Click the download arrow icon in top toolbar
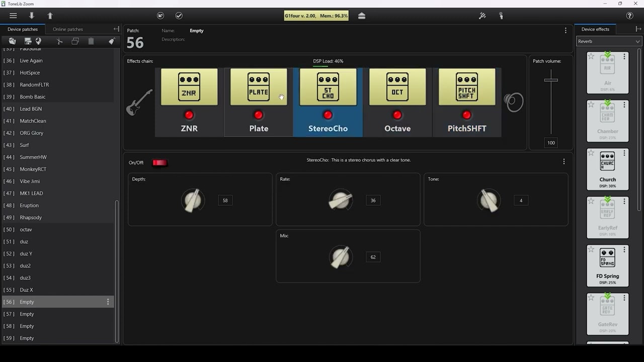Screen dimensions: 644x362 click(32, 16)
